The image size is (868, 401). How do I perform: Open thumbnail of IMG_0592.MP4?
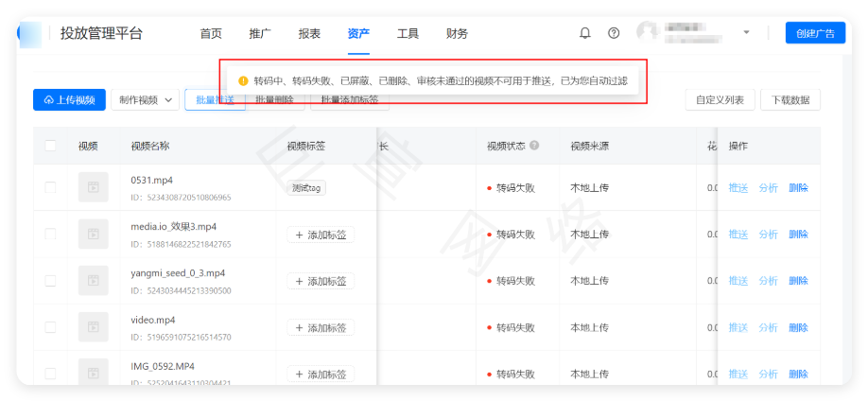coord(93,373)
